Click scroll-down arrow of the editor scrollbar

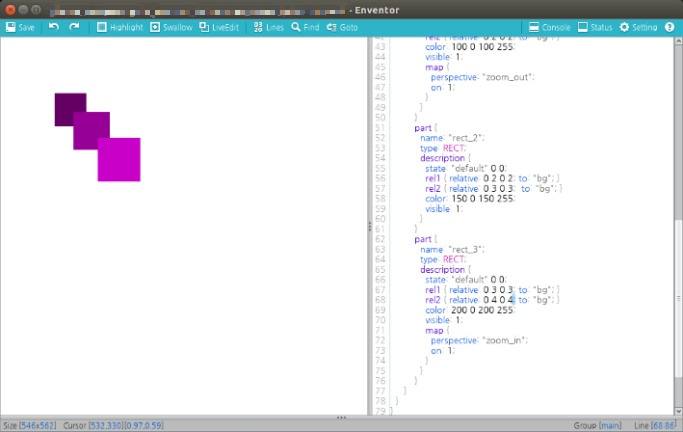tap(678, 411)
